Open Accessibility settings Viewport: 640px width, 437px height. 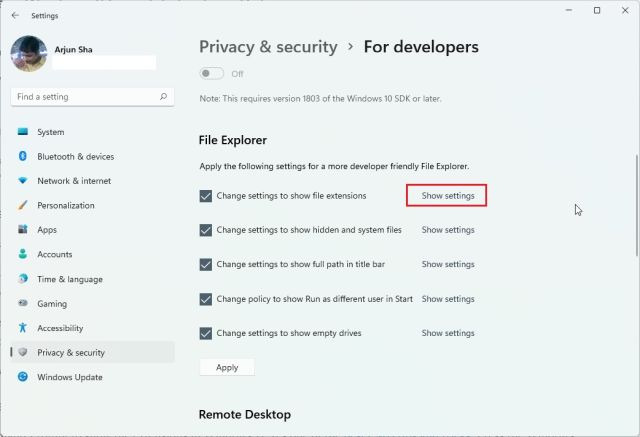click(93, 328)
